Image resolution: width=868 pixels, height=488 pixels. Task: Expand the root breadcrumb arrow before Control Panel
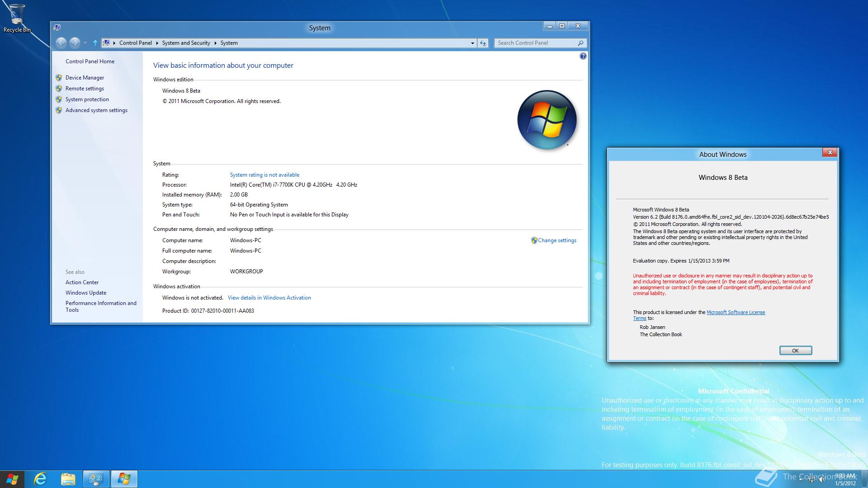tap(114, 43)
